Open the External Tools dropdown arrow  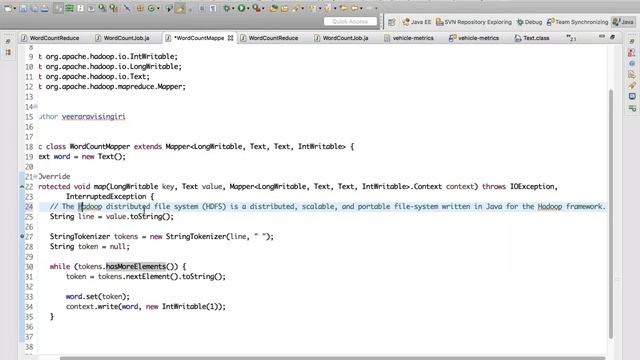(x=263, y=8)
